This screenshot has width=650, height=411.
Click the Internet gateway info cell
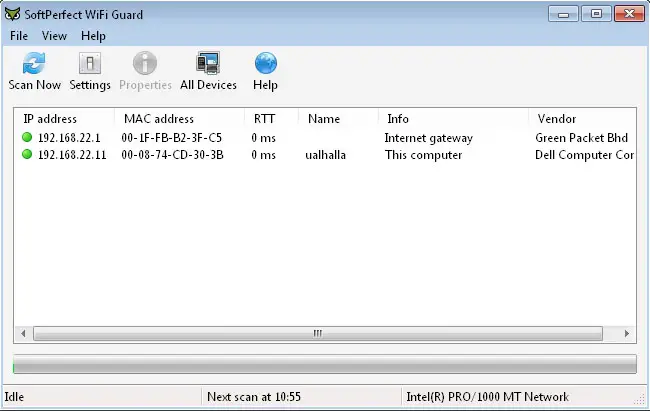click(428, 138)
